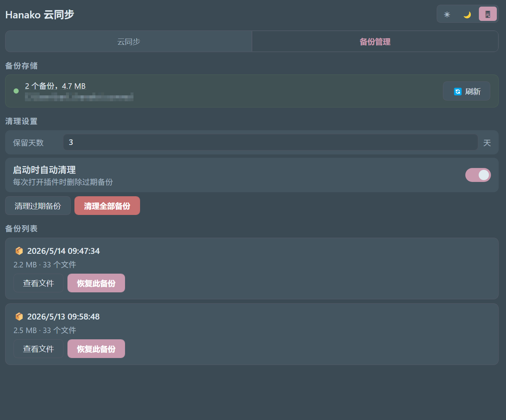Click the 保留天数 label
Image resolution: width=506 pixels, height=420 pixels.
tap(28, 143)
